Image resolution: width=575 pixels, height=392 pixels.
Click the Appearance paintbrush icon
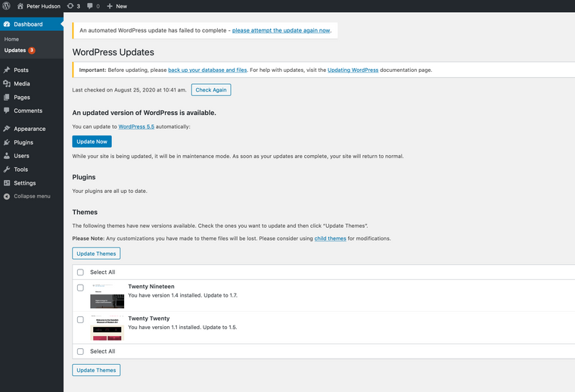click(7, 129)
